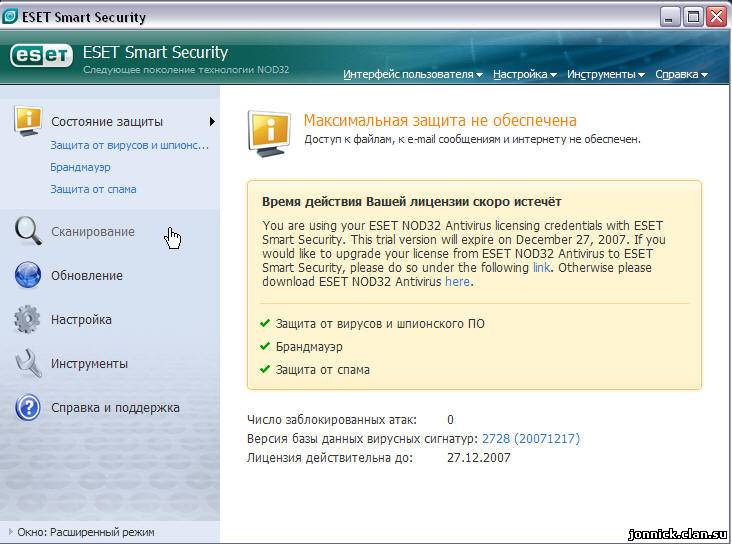Click green checkmark beside Брандмауэр
This screenshot has width=732, height=544.
click(x=265, y=346)
